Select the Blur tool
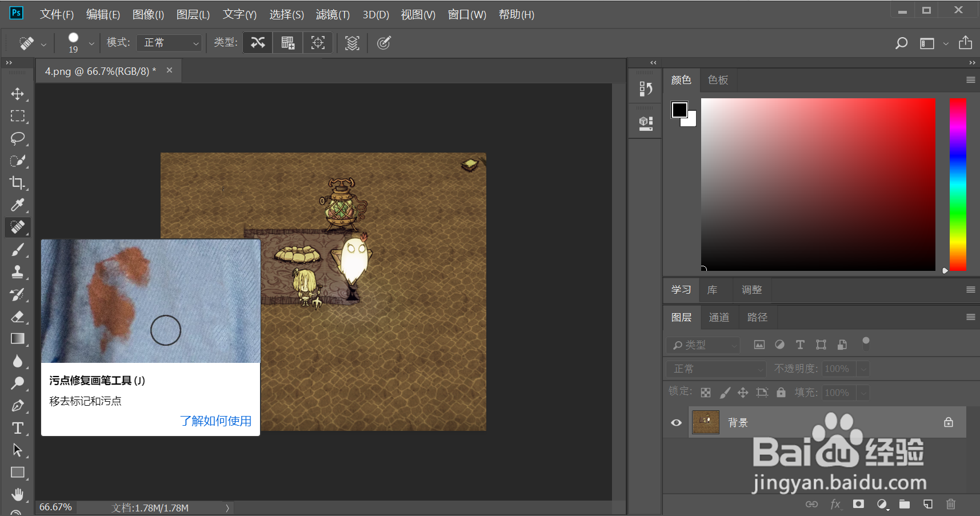Screen dimensions: 980x516 (18, 361)
